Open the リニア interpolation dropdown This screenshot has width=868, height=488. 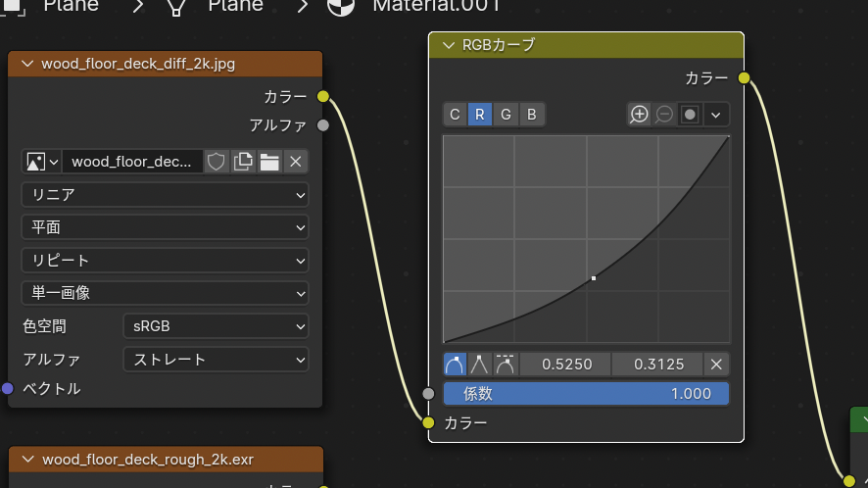pos(165,195)
